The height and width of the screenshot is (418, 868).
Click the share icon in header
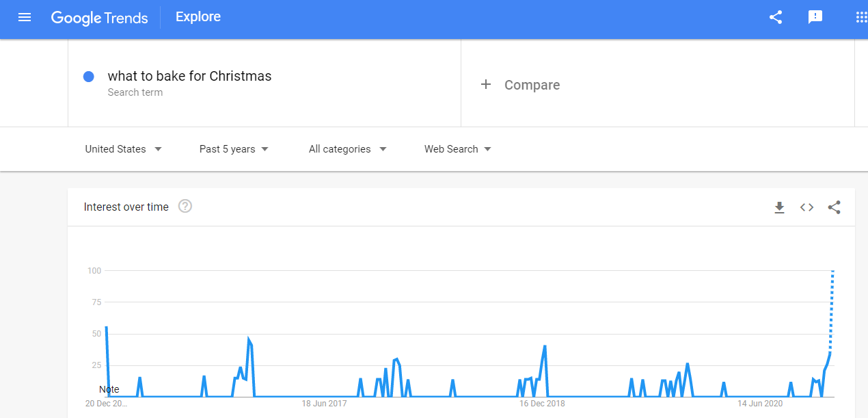click(776, 18)
